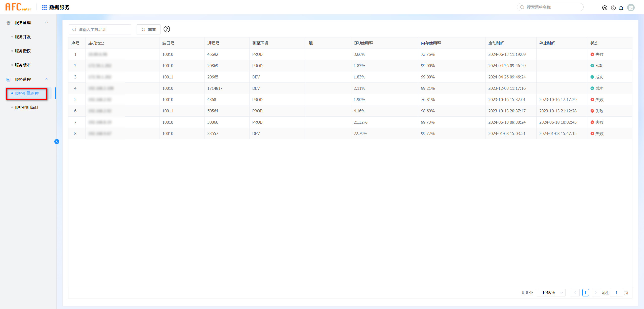This screenshot has width=644, height=309.
Task: Click the green success status icon in row 2
Action: click(x=592, y=66)
